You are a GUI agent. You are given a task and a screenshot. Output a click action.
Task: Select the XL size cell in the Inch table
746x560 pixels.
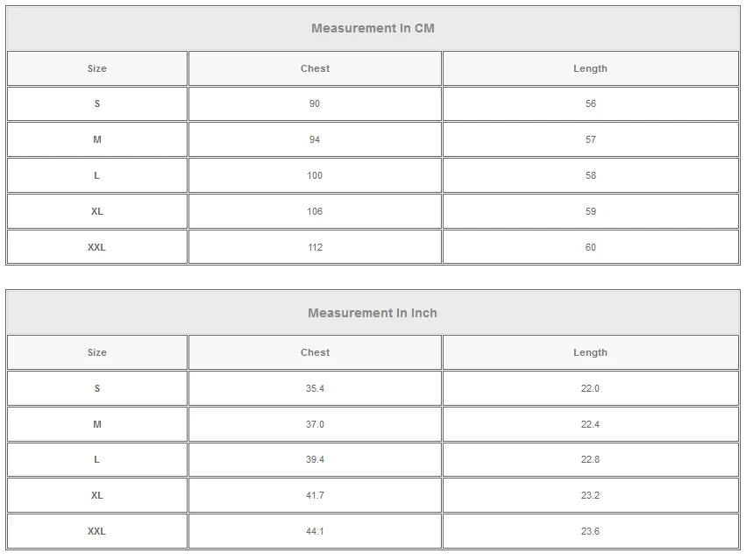96,495
